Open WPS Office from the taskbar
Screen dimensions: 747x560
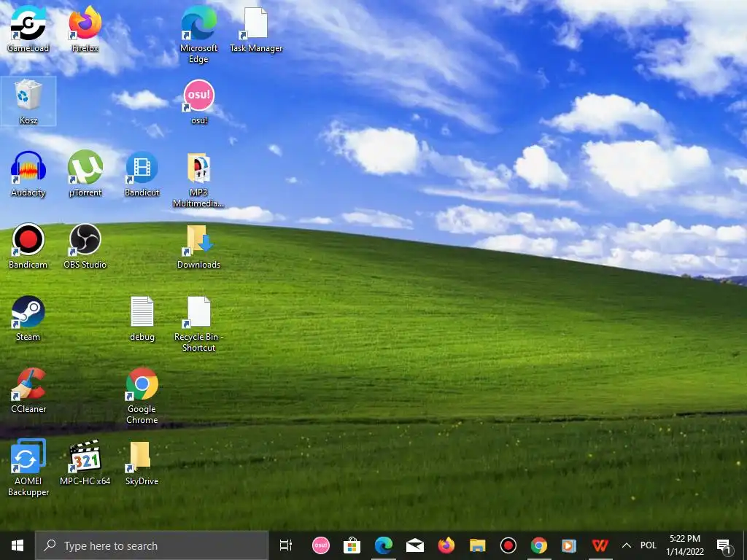pos(600,545)
